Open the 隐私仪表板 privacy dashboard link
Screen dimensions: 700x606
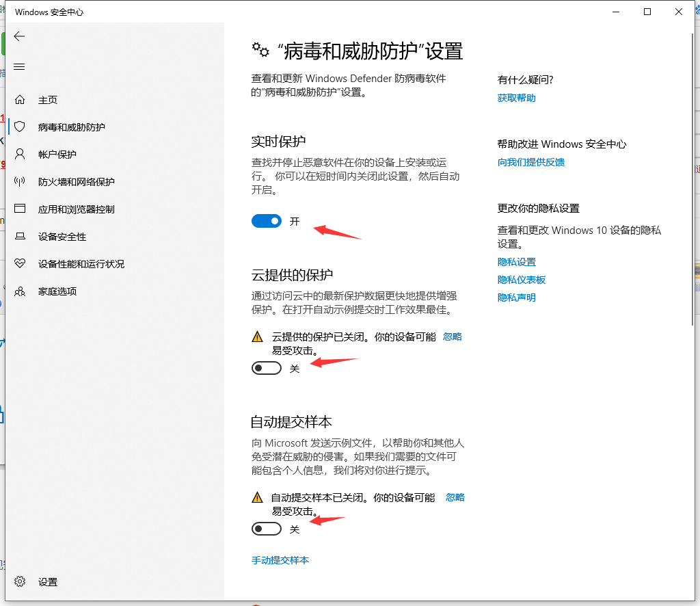coord(521,280)
